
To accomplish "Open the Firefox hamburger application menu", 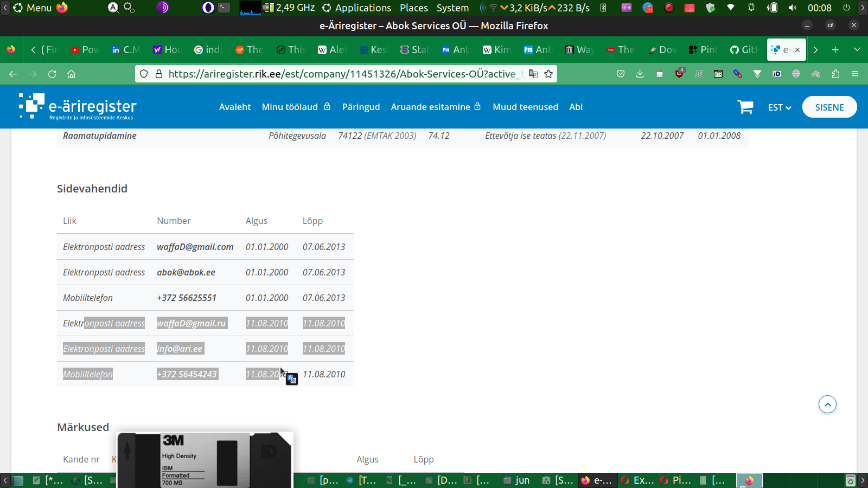I will (855, 74).
